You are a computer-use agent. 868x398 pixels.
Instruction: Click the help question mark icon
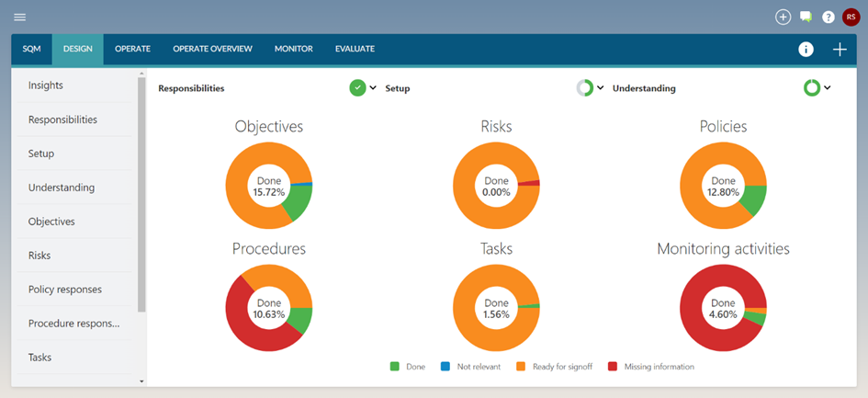coord(829,17)
